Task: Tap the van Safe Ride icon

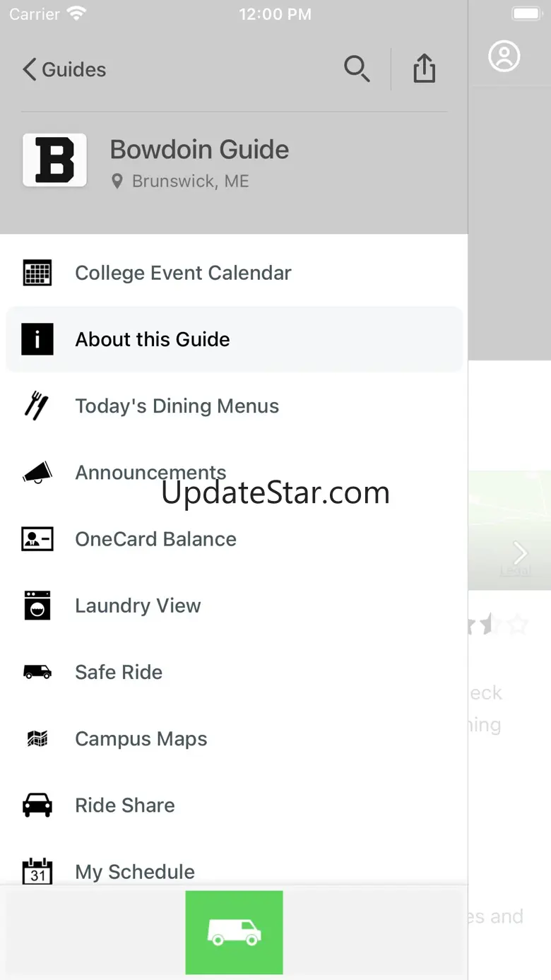Action: click(37, 672)
